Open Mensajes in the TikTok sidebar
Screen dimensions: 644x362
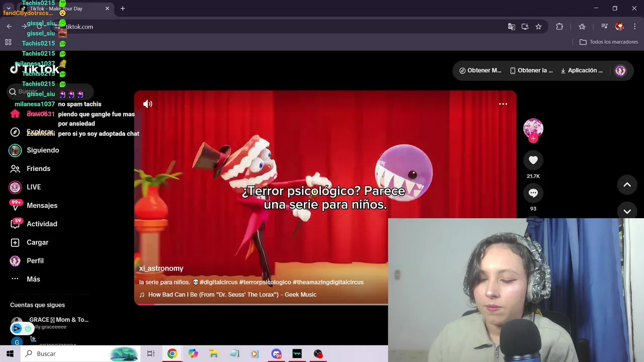34,205
